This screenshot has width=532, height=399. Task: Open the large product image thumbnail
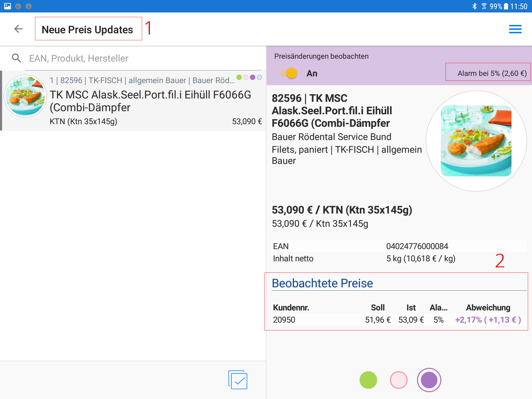point(476,141)
